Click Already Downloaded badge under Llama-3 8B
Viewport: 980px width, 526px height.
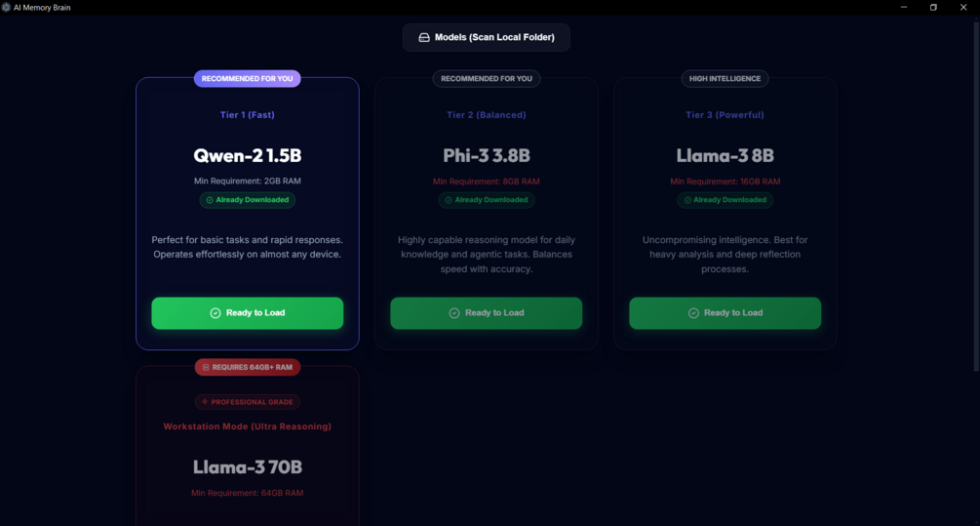pos(725,200)
